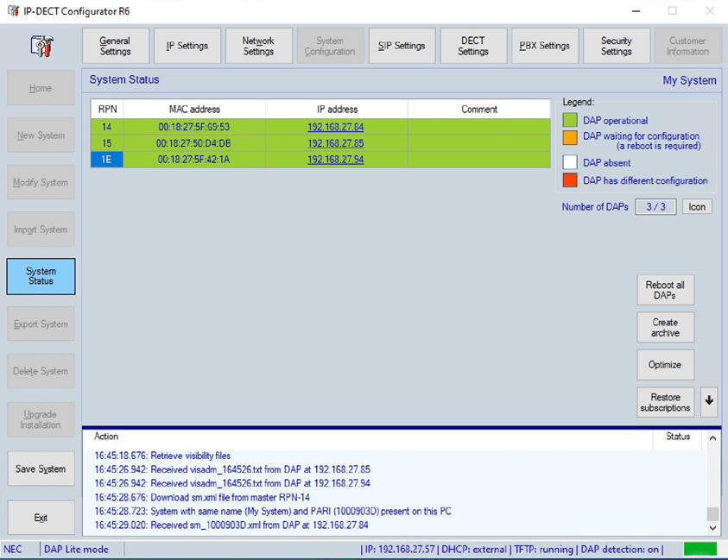Click the IP address column header

337,109
